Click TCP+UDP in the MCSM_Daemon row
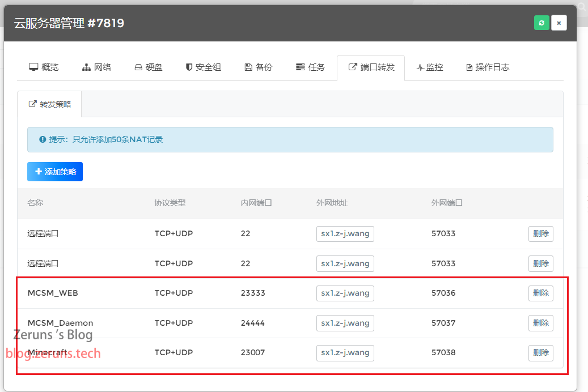Screen dimensions: 588x392 point(174,323)
